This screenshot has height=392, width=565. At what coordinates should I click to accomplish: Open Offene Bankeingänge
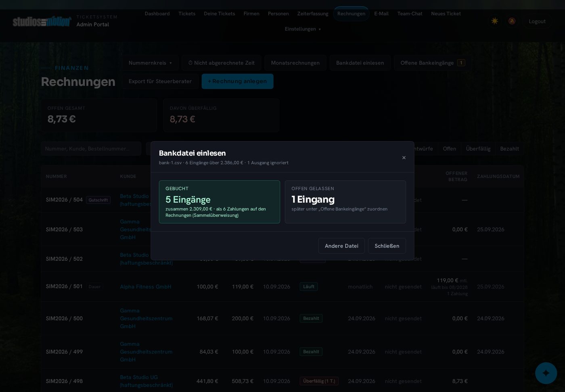(x=433, y=63)
